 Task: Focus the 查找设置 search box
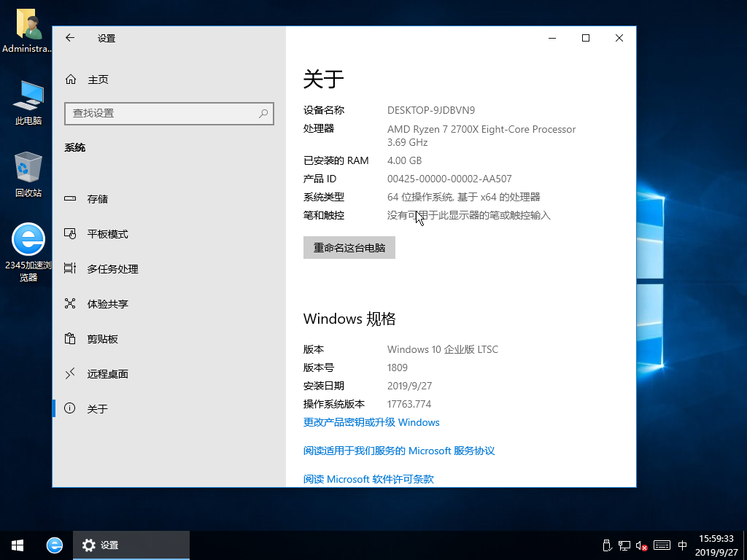point(169,113)
